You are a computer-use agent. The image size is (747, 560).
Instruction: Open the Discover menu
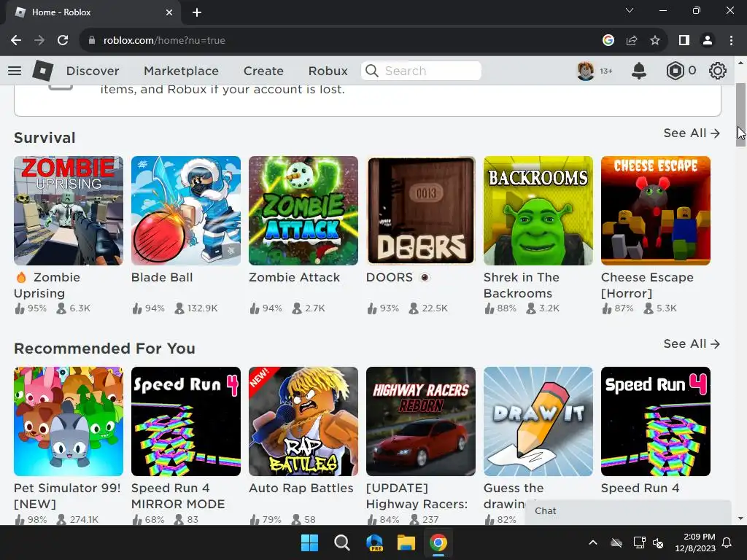click(x=93, y=71)
